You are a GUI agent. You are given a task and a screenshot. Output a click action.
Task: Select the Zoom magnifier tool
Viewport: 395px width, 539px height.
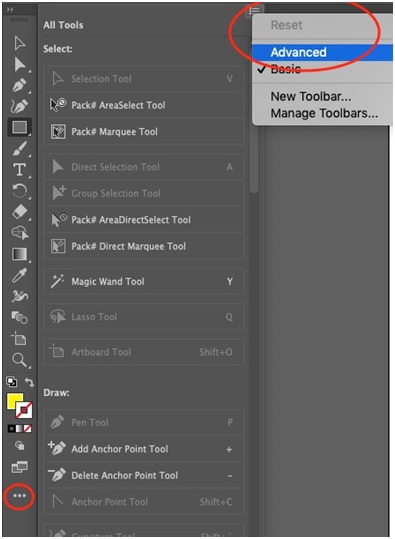pyautogui.click(x=19, y=360)
